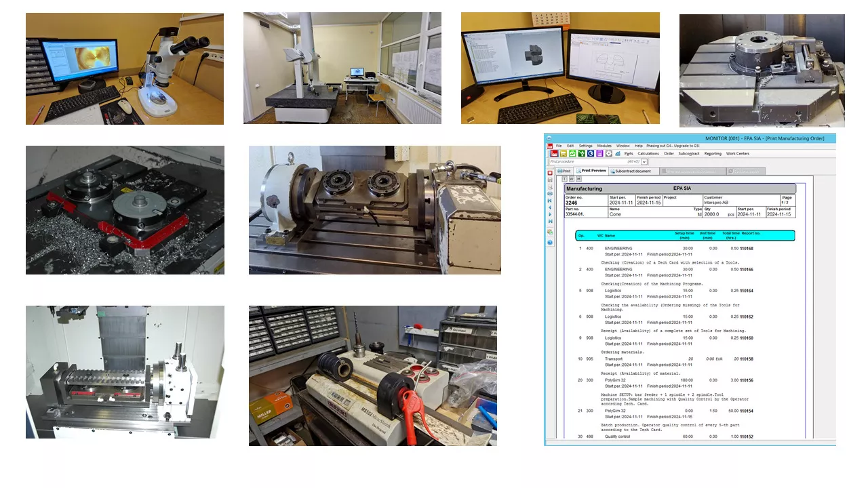The width and height of the screenshot is (868, 488).
Task: Expand the Find procedure dropdown arrow
Action: click(x=644, y=162)
